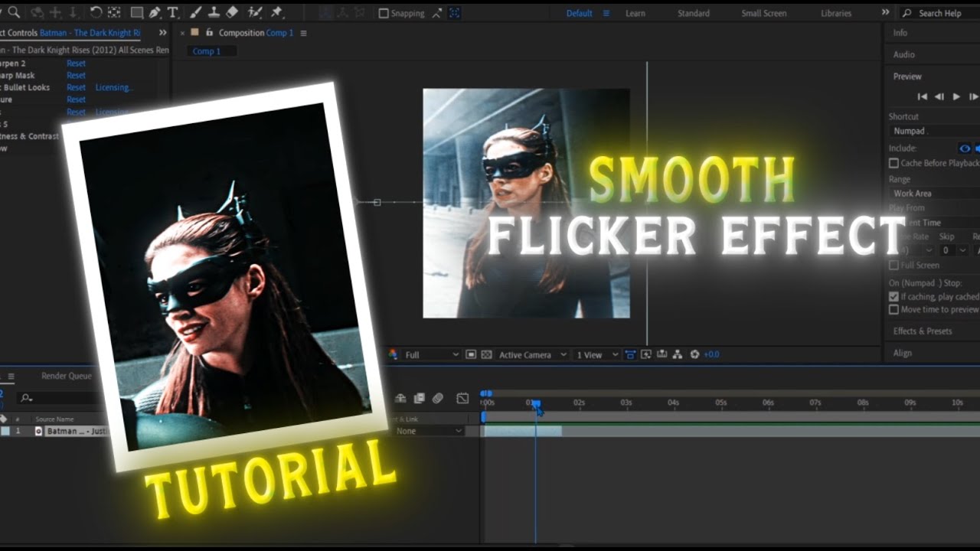This screenshot has width=980, height=551.
Task: Click the Reset Exposure icon
Action: coord(694,354)
